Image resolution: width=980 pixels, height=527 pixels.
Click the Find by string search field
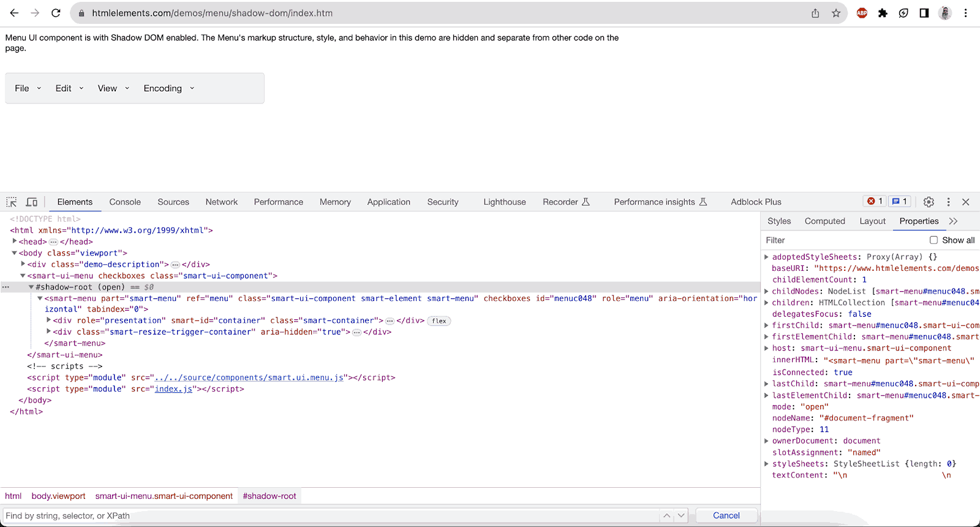[x=331, y=515]
